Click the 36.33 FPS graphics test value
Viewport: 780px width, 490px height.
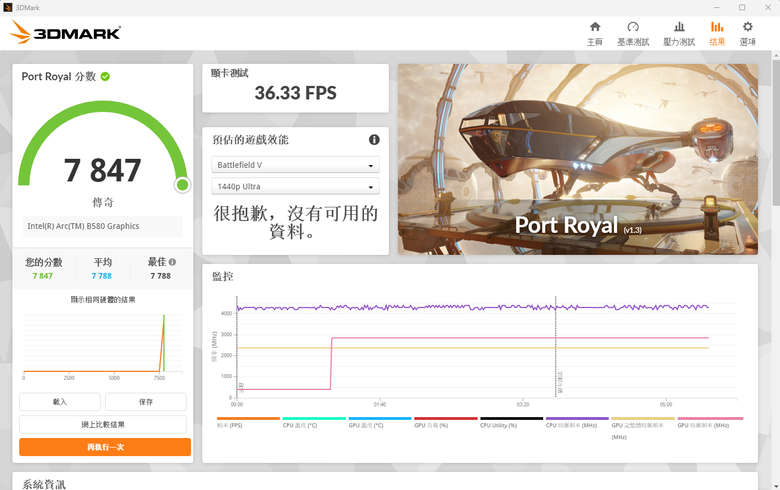pos(295,93)
